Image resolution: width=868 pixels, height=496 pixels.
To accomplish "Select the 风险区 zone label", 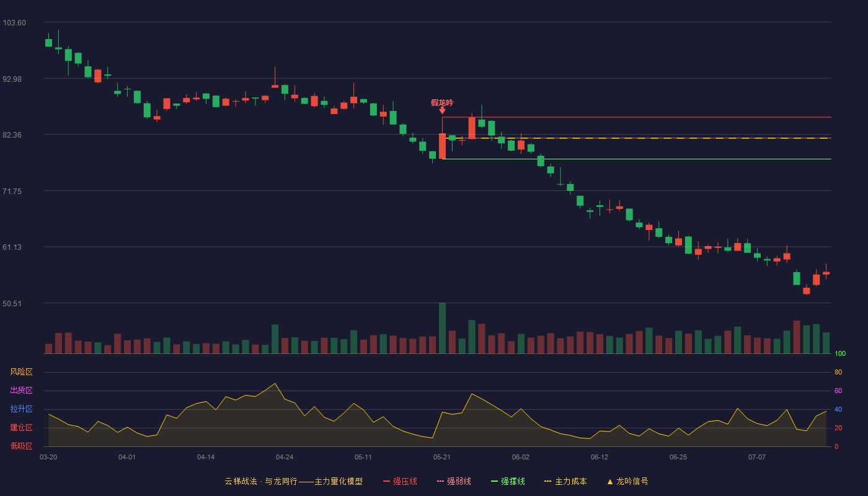I will pyautogui.click(x=21, y=372).
